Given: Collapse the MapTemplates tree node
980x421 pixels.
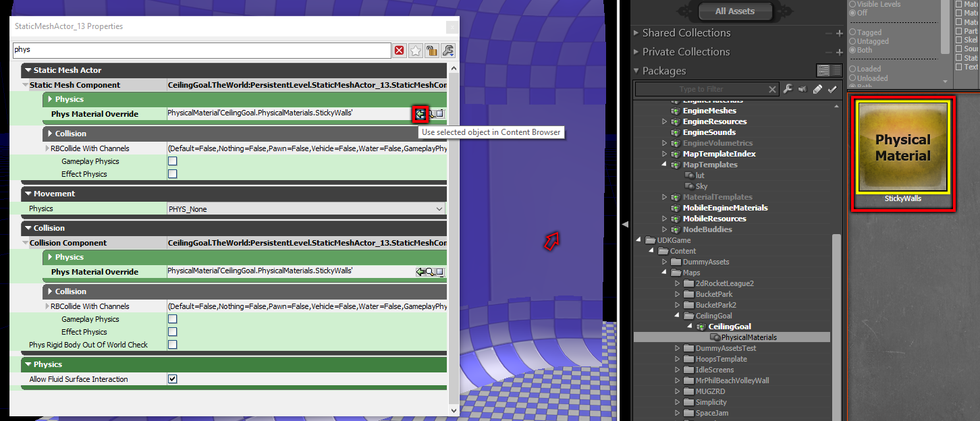Looking at the screenshot, I should 664,164.
